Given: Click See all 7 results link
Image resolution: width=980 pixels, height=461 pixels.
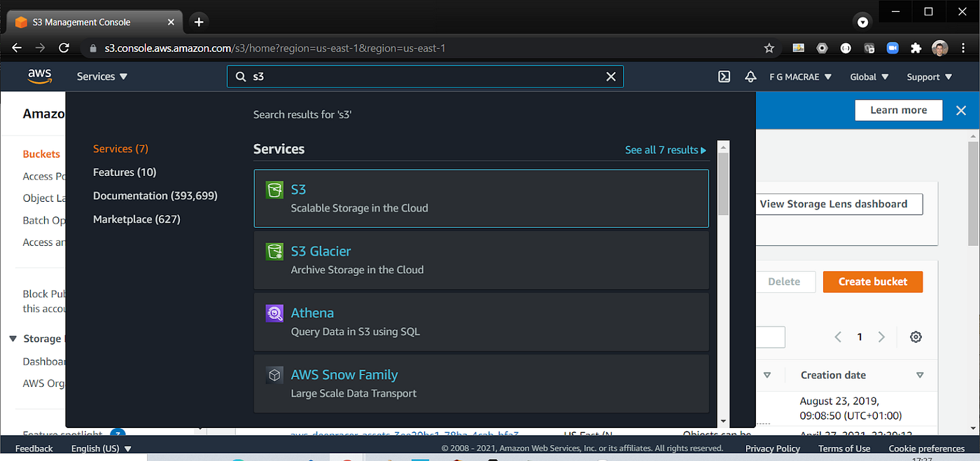Looking at the screenshot, I should (666, 150).
